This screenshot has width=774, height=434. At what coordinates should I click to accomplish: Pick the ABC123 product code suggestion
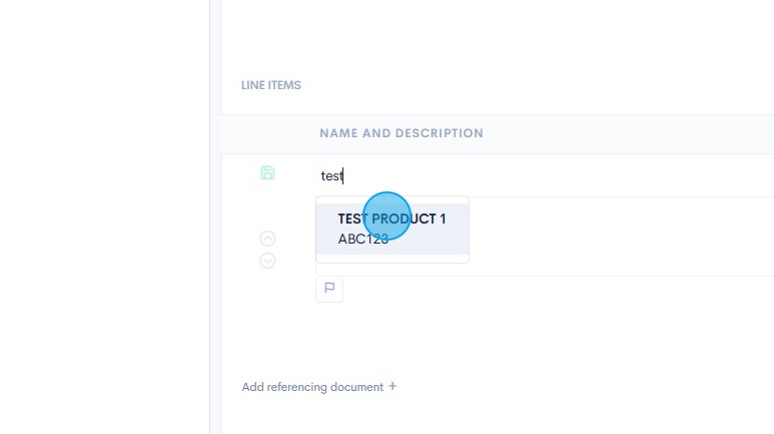pyautogui.click(x=362, y=240)
